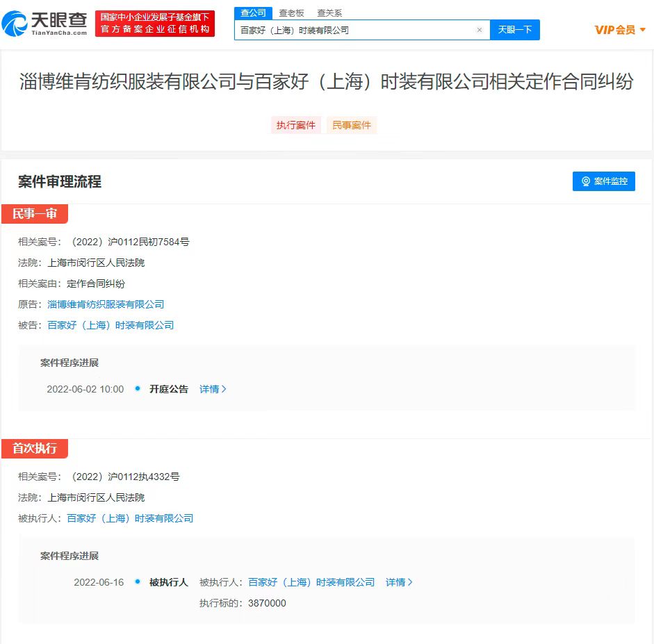Viewport: 654px width, 644px height.
Task: Open defendant 百家好（上海）时装有限公司 link under 被告
Action: click(111, 325)
